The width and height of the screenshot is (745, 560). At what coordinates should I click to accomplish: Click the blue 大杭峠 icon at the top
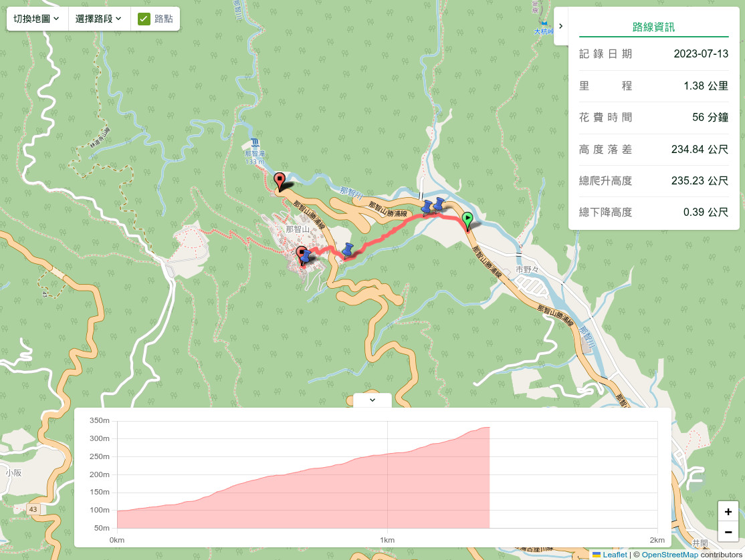point(544,23)
